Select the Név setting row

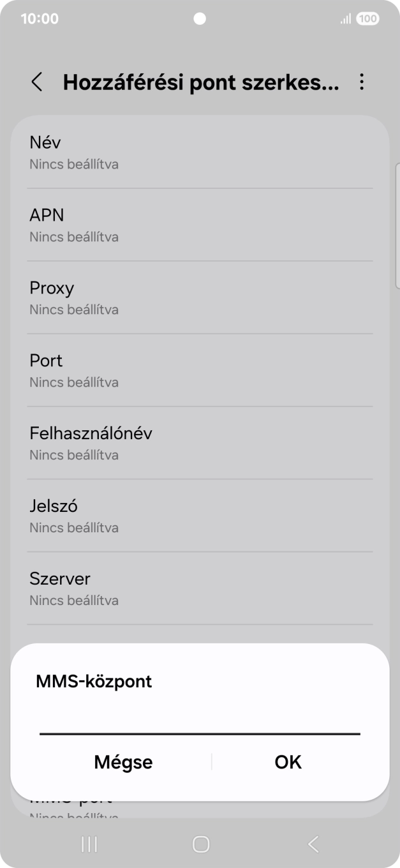[x=200, y=152]
